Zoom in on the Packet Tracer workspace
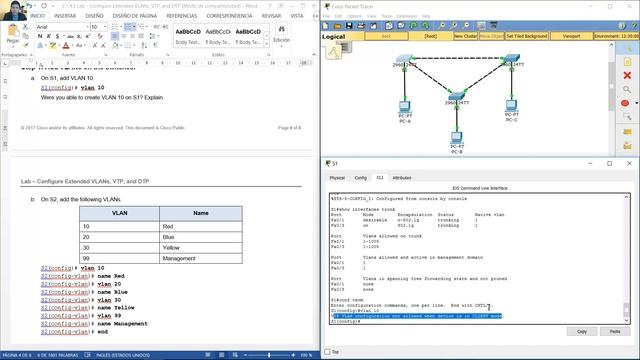 tap(442, 26)
